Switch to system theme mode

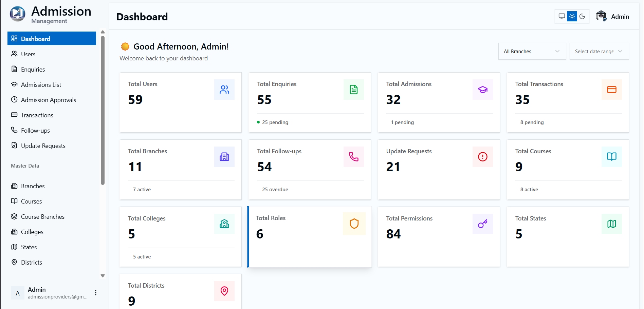pyautogui.click(x=562, y=16)
